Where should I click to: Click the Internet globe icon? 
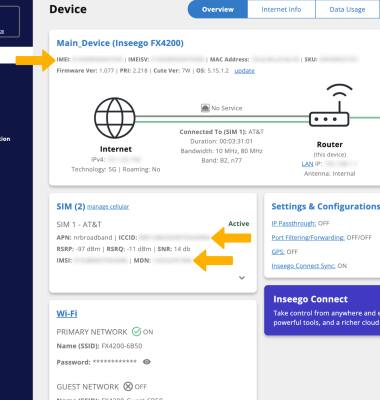tap(115, 118)
